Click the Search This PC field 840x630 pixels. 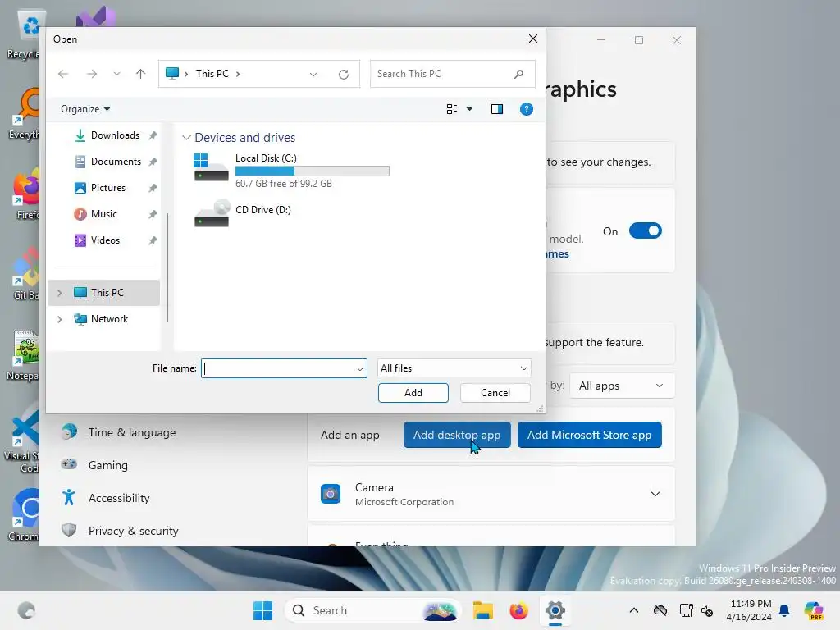[452, 74]
